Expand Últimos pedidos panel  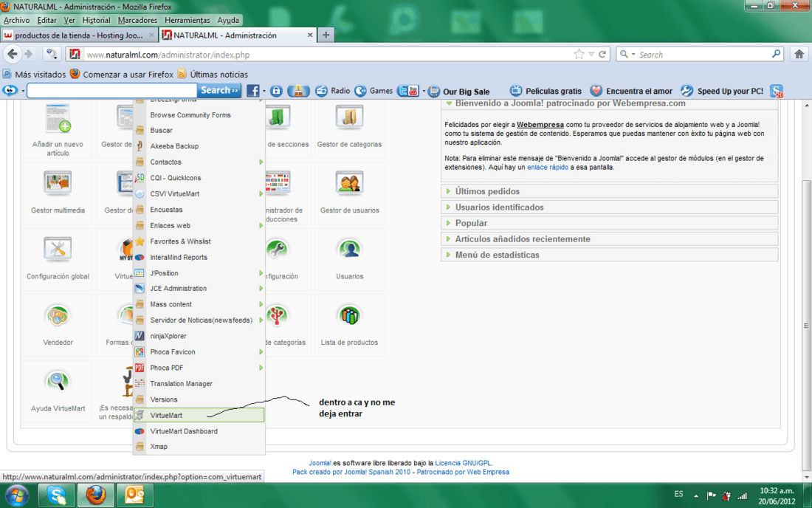[x=609, y=191]
